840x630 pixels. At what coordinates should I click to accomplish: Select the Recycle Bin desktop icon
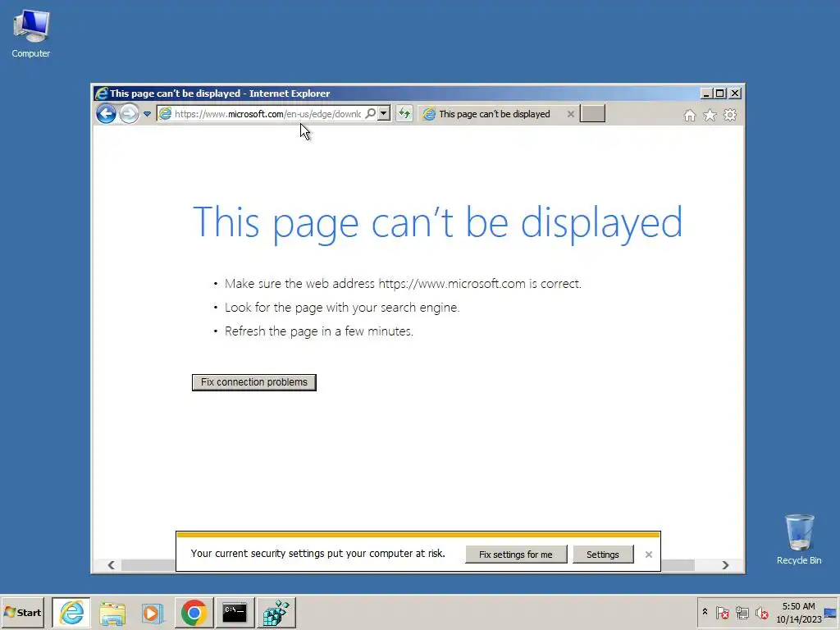[x=799, y=540]
